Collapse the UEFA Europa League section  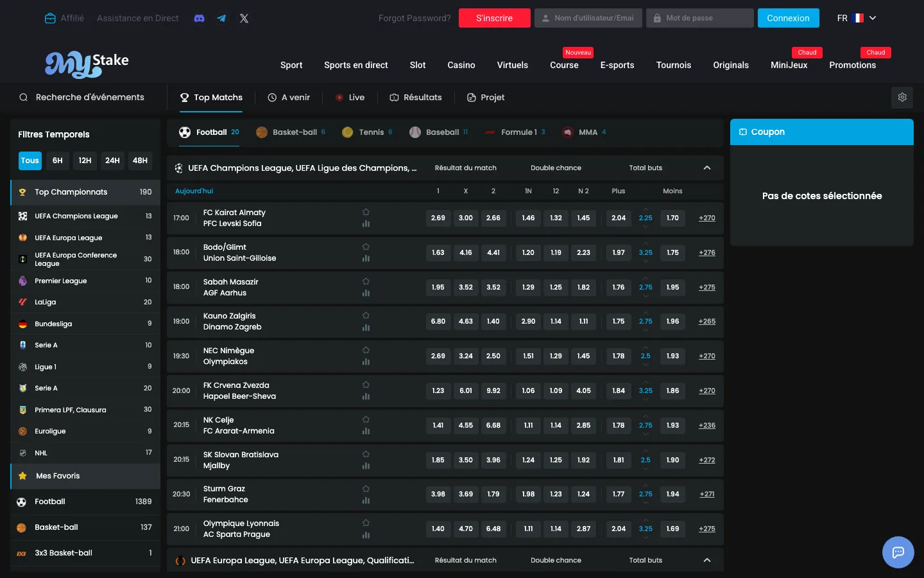(x=707, y=560)
